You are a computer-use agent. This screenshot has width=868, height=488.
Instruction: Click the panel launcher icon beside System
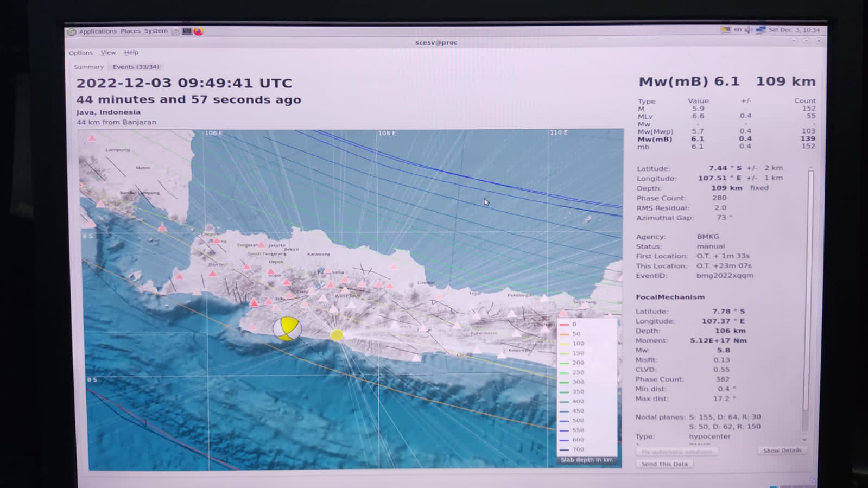click(175, 32)
